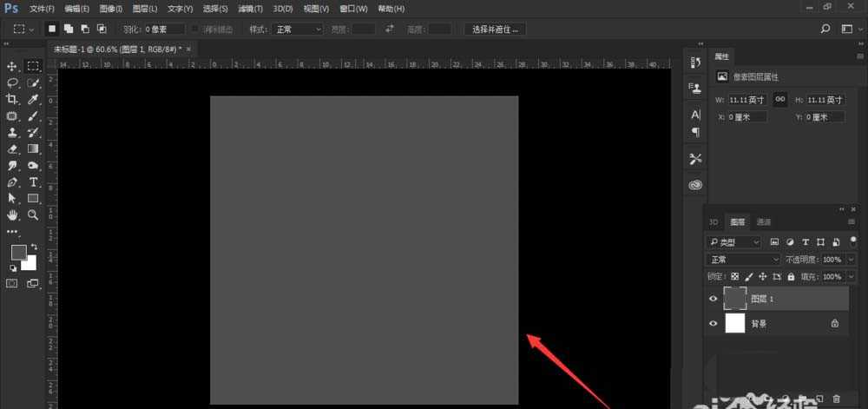Hide the 图层 1 layer visibility eye
Image resolution: width=868 pixels, height=409 pixels.
pos(713,299)
